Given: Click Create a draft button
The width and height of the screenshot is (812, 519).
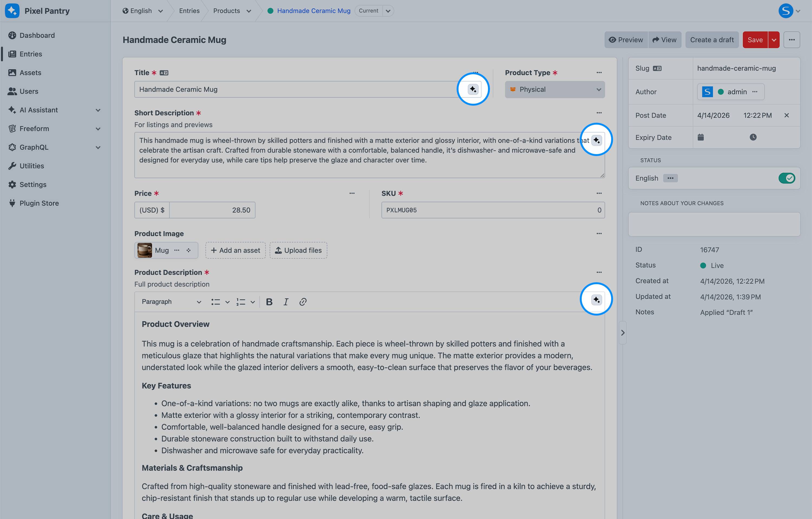Looking at the screenshot, I should tap(712, 40).
